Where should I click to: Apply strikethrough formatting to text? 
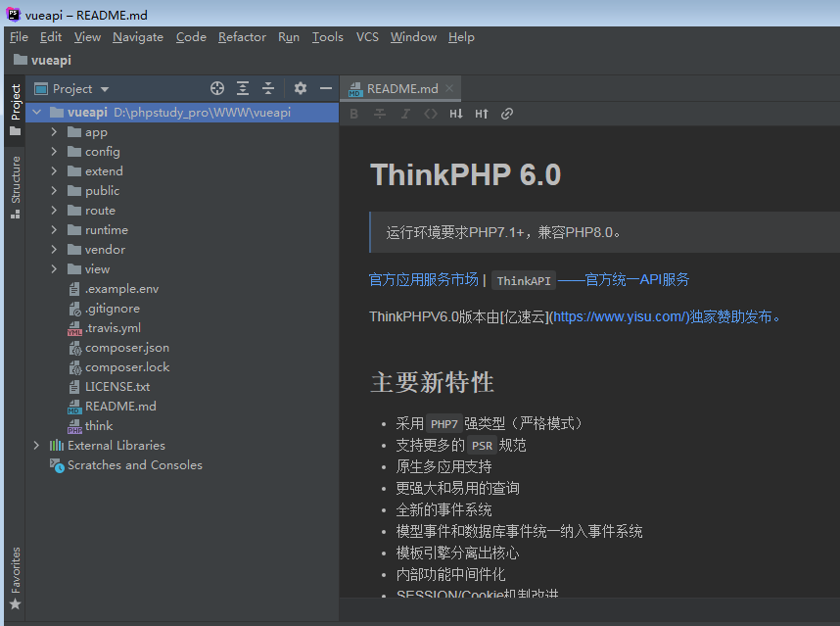[x=380, y=113]
